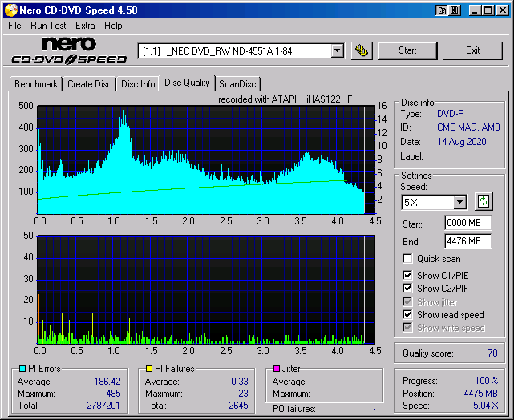Click the copy screenshot icon in title bar
The image size is (514, 420).
(x=442, y=10)
